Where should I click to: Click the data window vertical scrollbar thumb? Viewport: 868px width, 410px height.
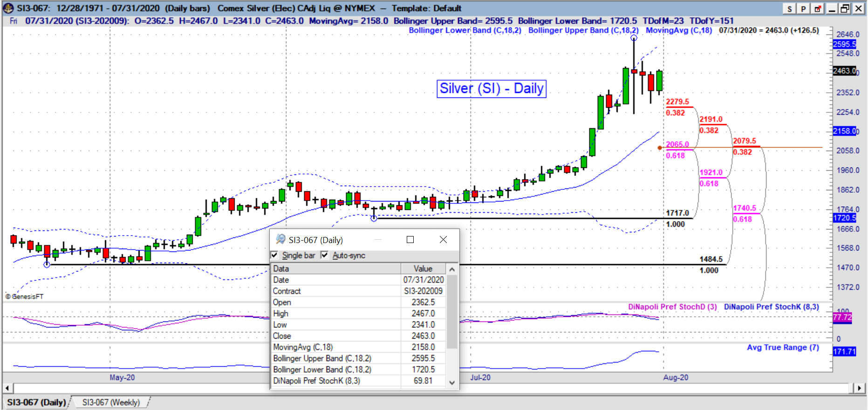click(451, 312)
